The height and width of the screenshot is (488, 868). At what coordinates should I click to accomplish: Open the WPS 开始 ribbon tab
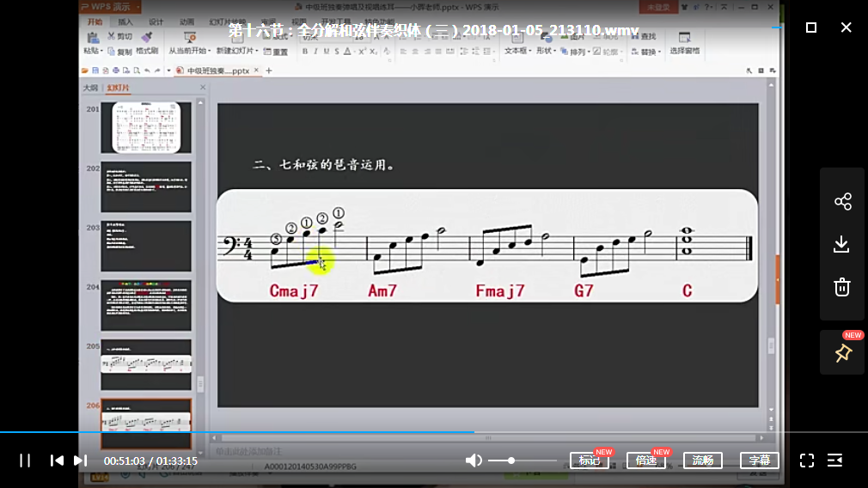(x=95, y=21)
